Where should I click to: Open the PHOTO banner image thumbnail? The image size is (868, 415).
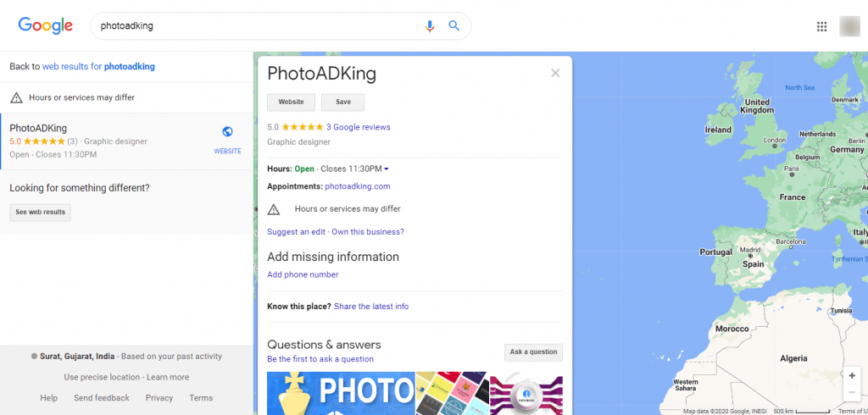[x=341, y=394]
